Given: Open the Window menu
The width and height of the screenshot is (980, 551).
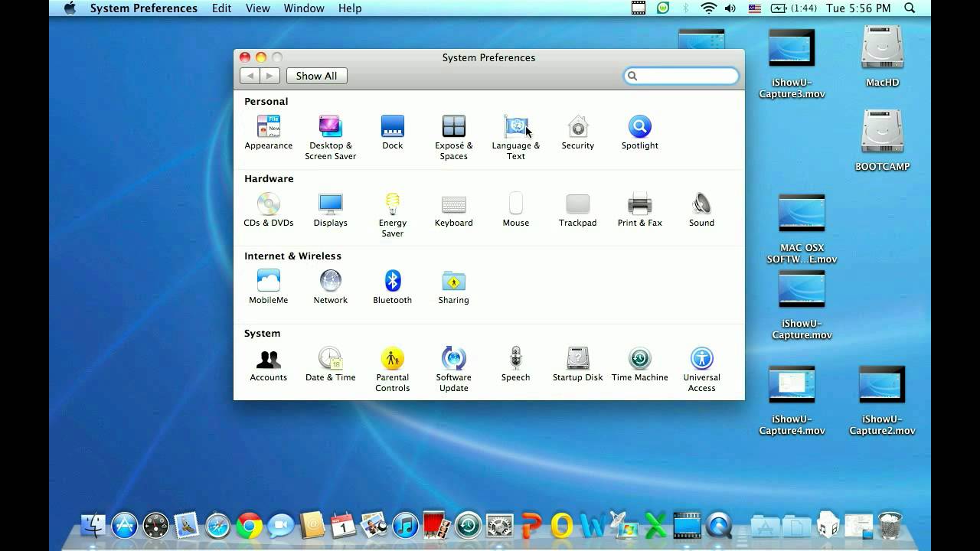Looking at the screenshot, I should (x=303, y=8).
